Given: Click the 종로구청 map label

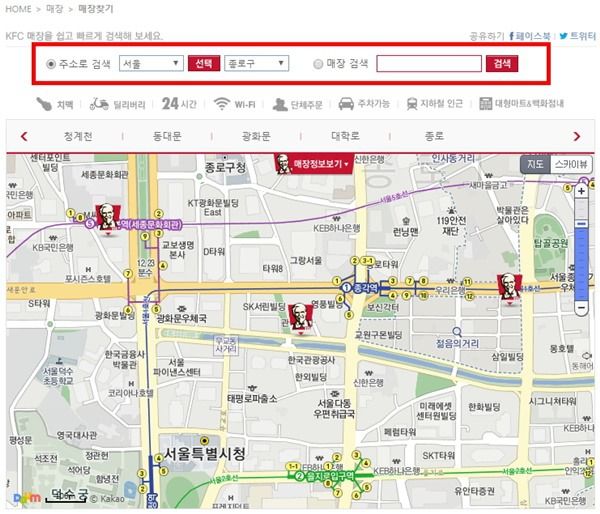Looking at the screenshot, I should [225, 167].
